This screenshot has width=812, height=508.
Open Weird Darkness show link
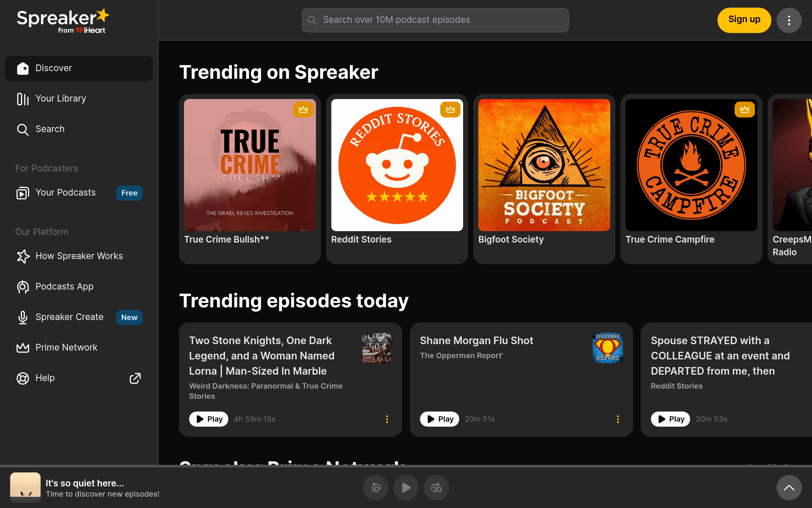point(265,391)
